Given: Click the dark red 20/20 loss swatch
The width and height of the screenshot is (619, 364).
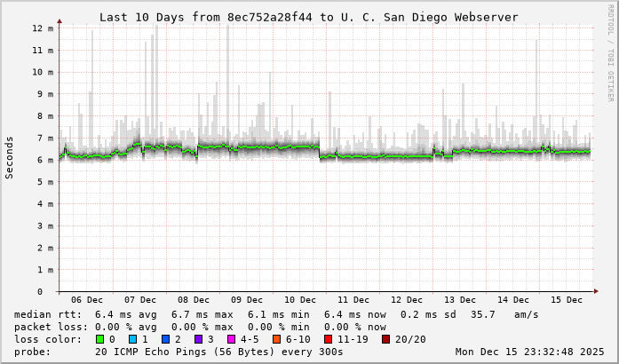Looking at the screenshot, I should tap(386, 339).
